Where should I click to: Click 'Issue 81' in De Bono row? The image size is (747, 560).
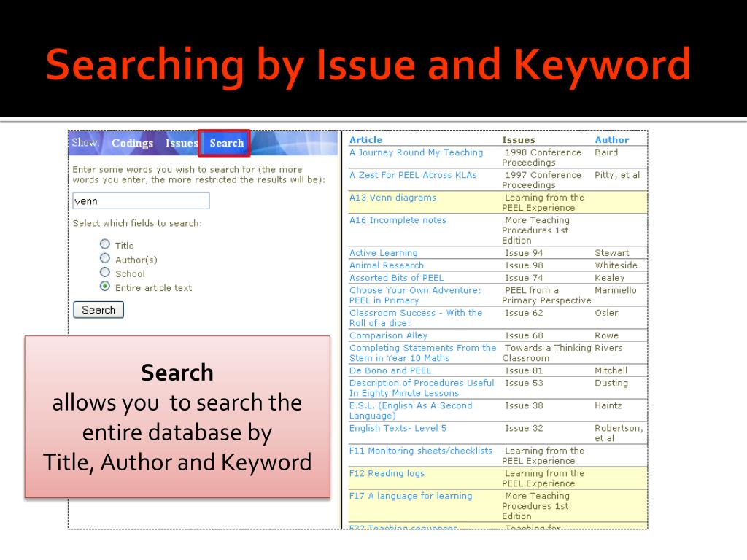tap(524, 370)
